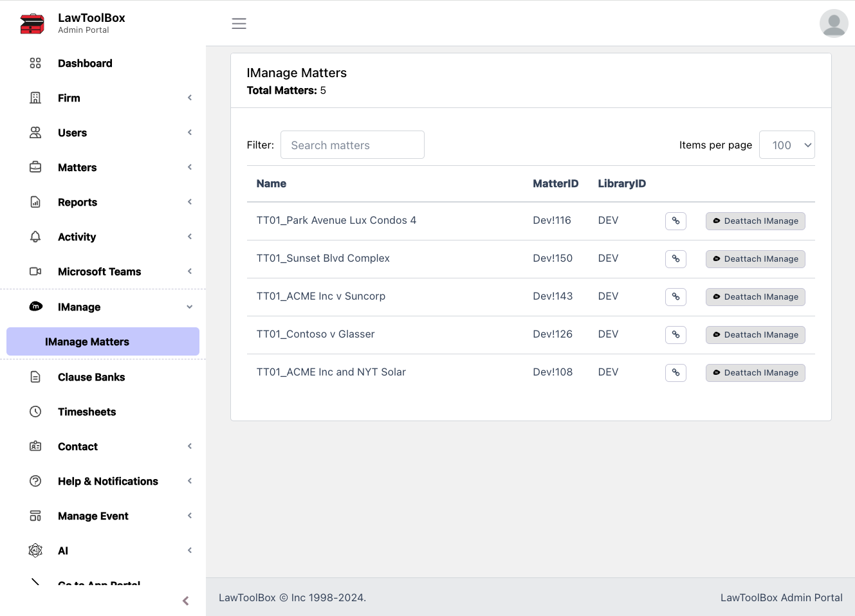Click the Reports document icon

coord(35,202)
